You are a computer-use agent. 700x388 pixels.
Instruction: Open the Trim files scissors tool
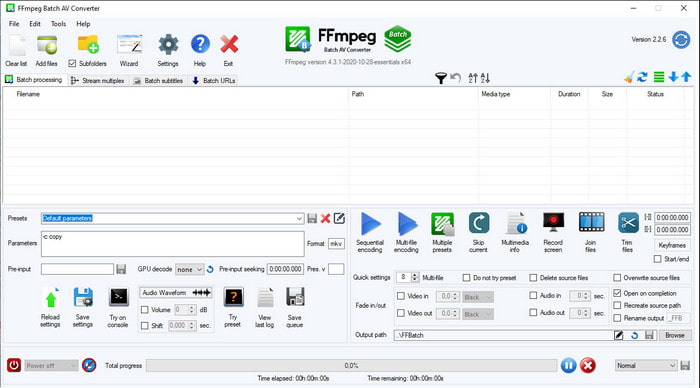click(628, 223)
